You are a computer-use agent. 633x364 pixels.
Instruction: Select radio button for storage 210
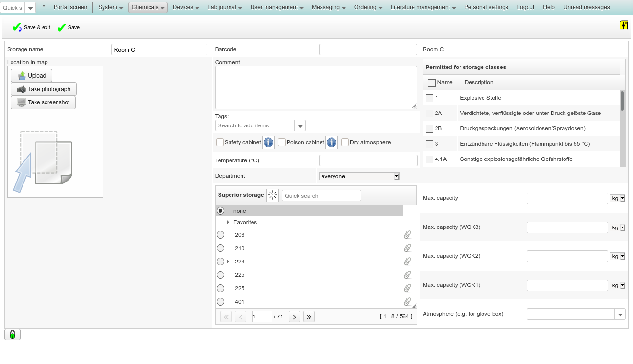coord(220,248)
